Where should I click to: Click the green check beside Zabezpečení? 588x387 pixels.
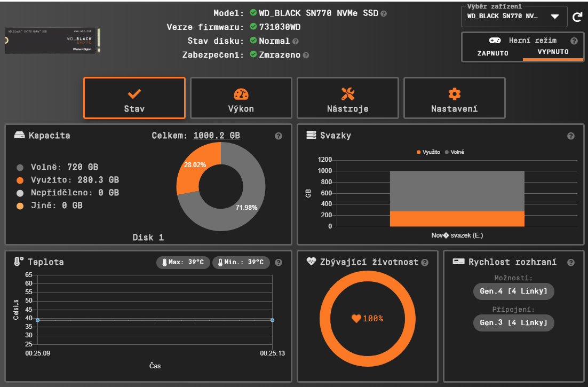pos(253,54)
